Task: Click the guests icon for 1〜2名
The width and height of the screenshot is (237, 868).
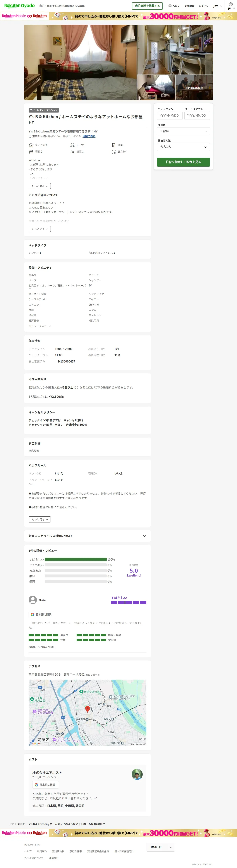Action: (x=72, y=145)
